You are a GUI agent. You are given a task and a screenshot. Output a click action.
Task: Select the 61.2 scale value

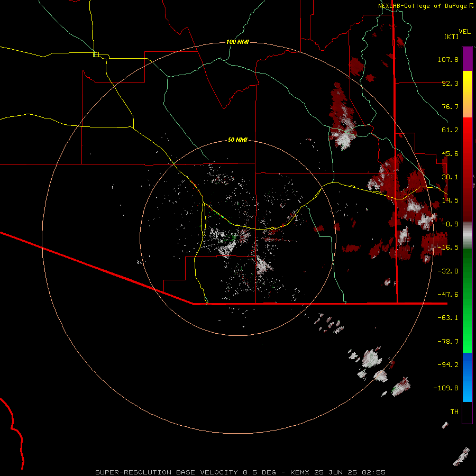click(x=450, y=130)
